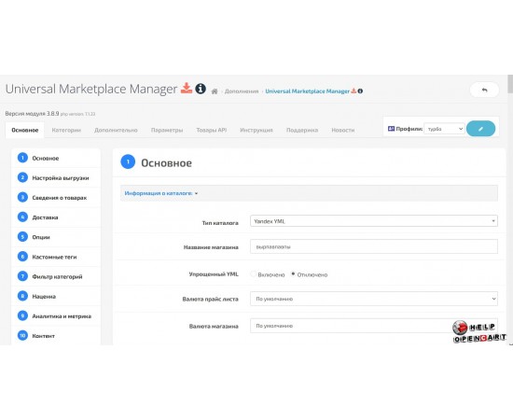Click the back arrow button at top right
513x420 pixels.
point(484,90)
